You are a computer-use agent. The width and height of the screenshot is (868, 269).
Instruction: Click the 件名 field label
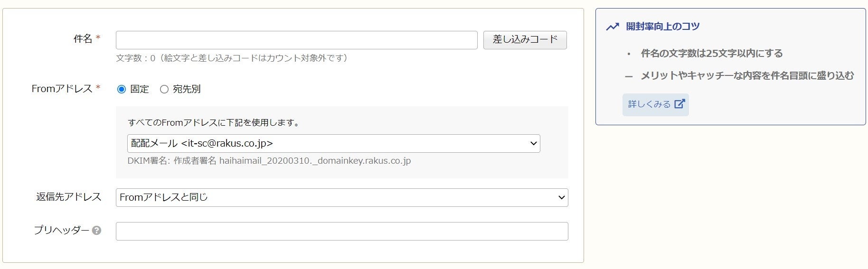[x=83, y=39]
